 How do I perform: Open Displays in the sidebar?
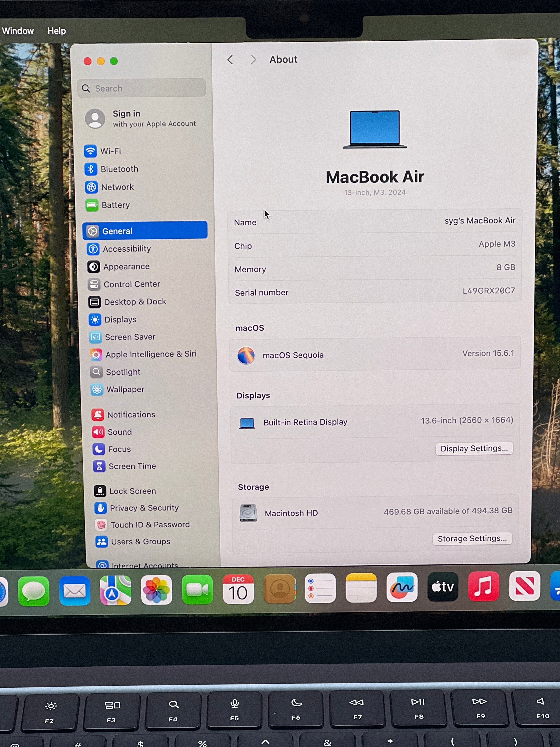113,319
